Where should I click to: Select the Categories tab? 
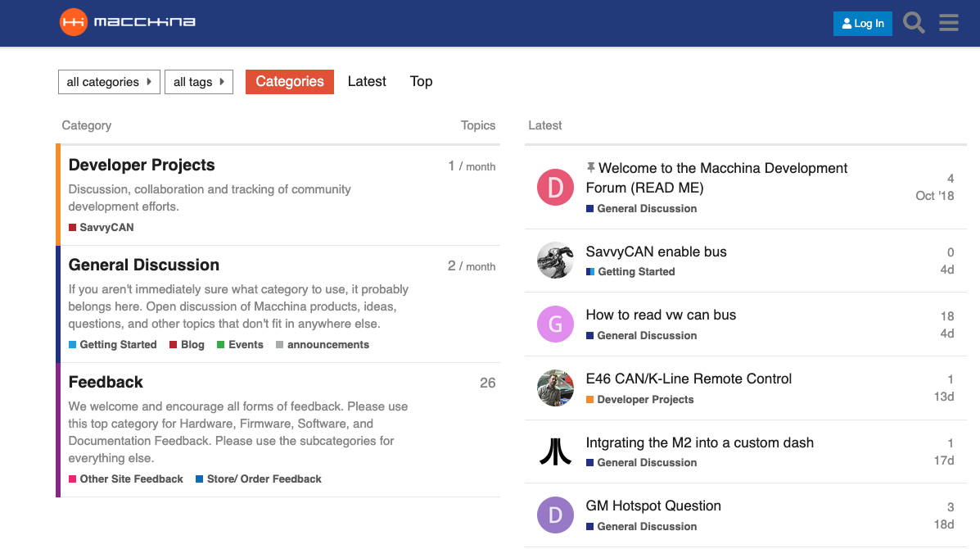tap(289, 82)
